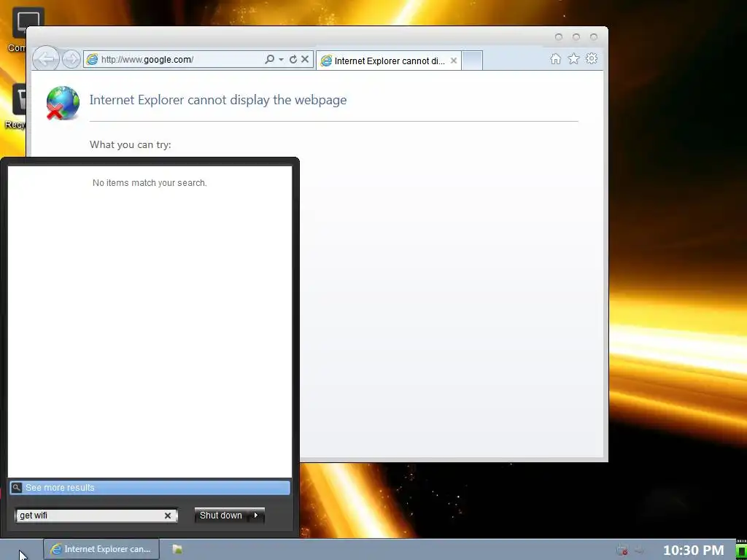Click the IE page icon beside the URL

92,60
